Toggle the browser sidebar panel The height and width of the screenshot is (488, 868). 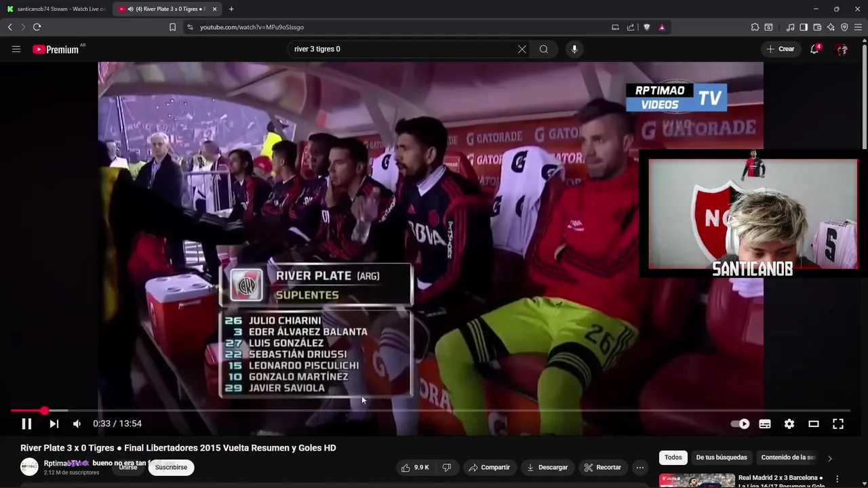[x=804, y=27]
